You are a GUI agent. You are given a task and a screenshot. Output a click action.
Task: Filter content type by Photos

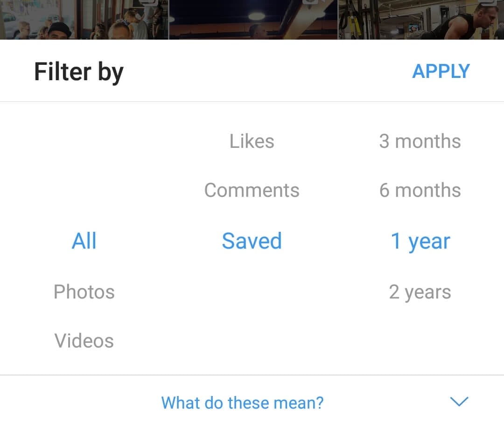coord(84,292)
